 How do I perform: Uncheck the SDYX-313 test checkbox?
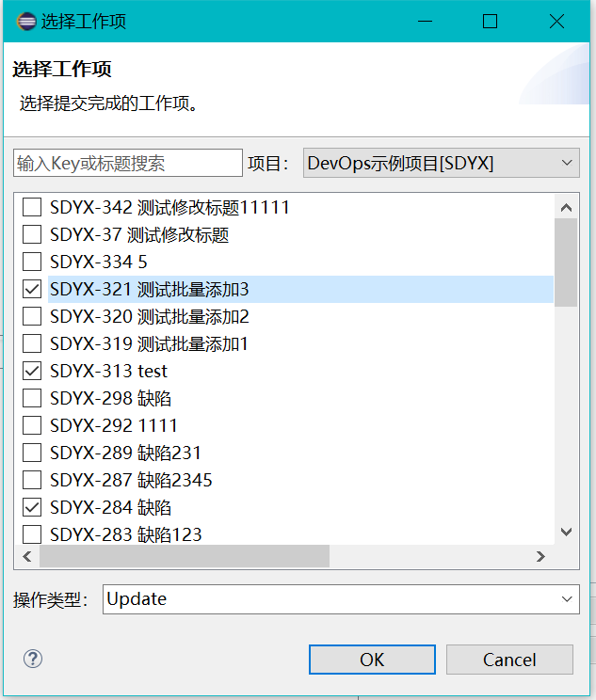[x=32, y=371]
